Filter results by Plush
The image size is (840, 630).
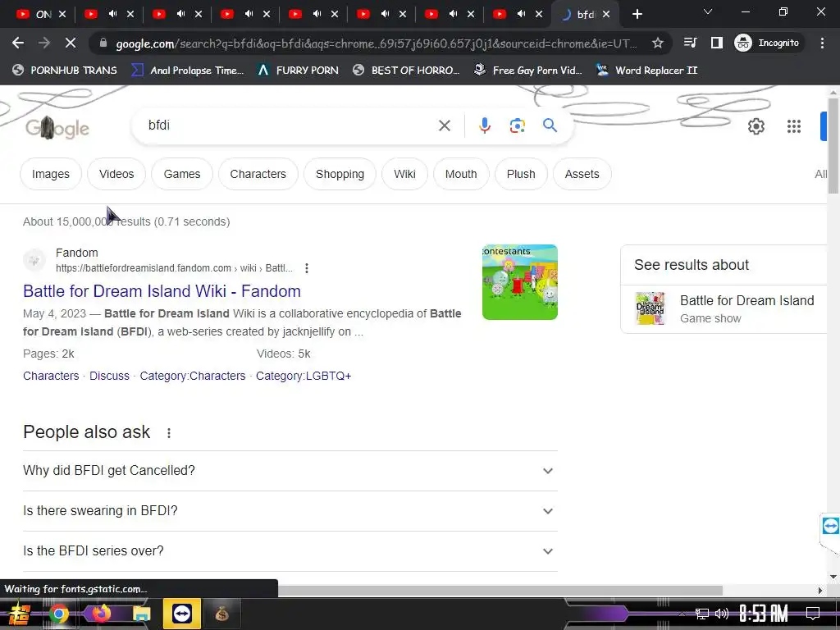pos(521,174)
